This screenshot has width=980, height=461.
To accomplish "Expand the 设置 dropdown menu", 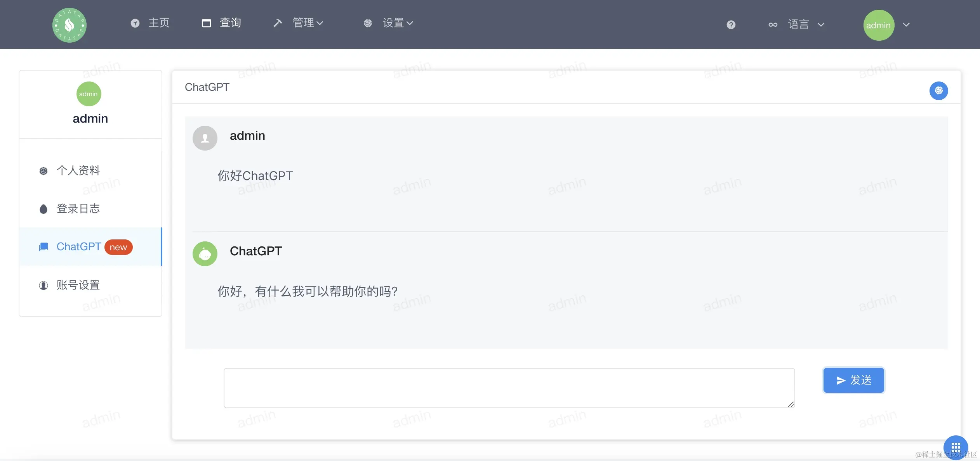I will click(388, 23).
